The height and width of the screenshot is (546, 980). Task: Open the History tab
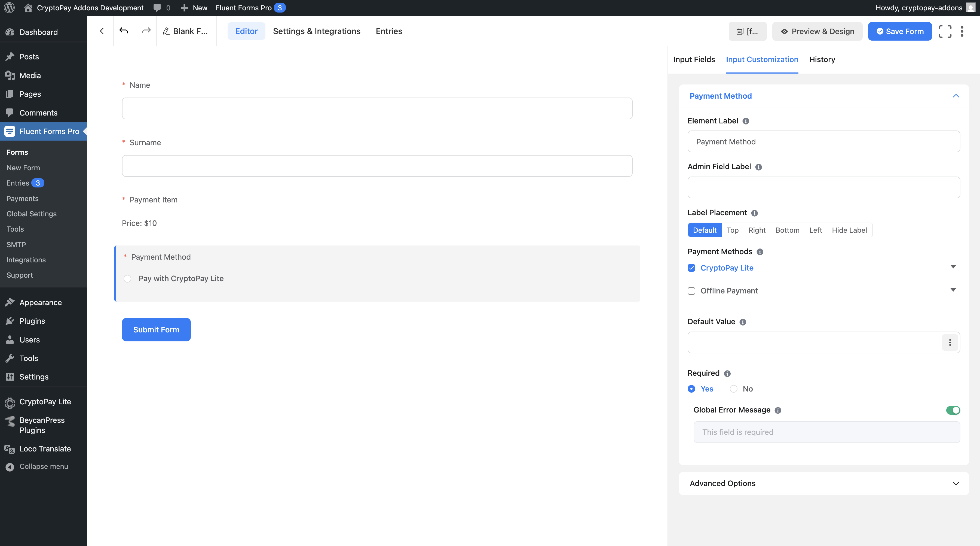pos(822,59)
